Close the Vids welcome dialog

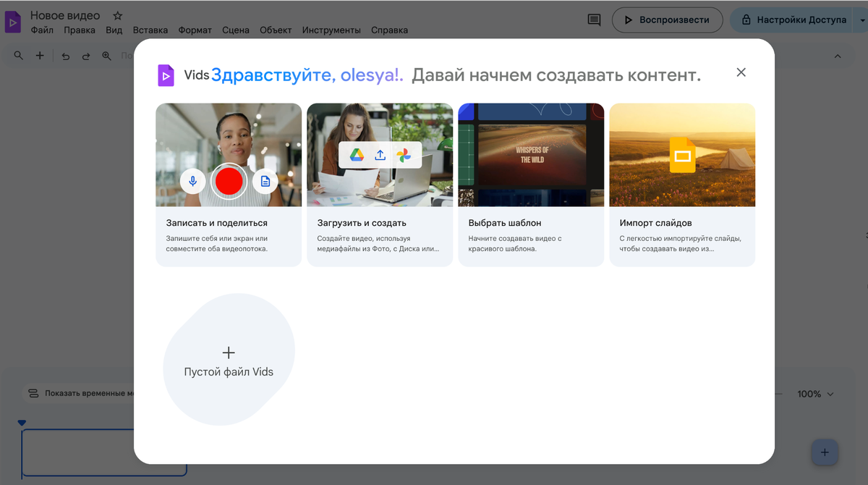pos(741,72)
